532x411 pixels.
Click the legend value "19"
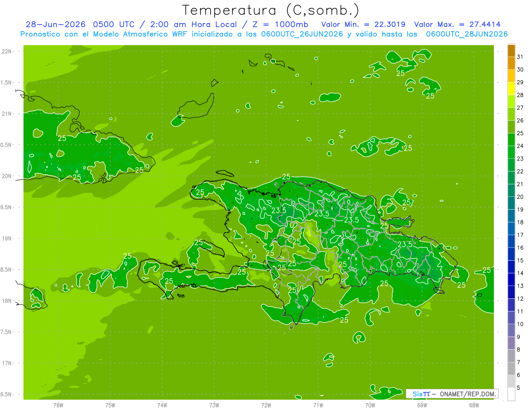click(x=520, y=209)
